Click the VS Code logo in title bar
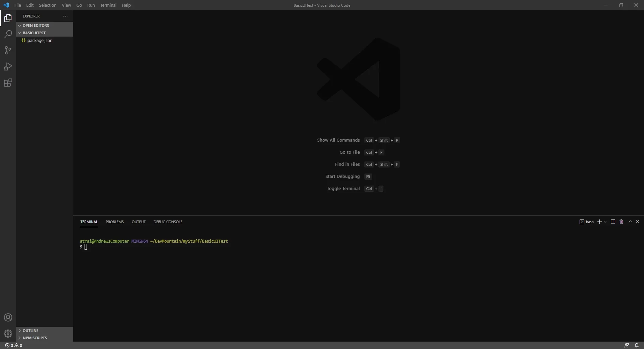Image resolution: width=644 pixels, height=349 pixels. pos(6,5)
